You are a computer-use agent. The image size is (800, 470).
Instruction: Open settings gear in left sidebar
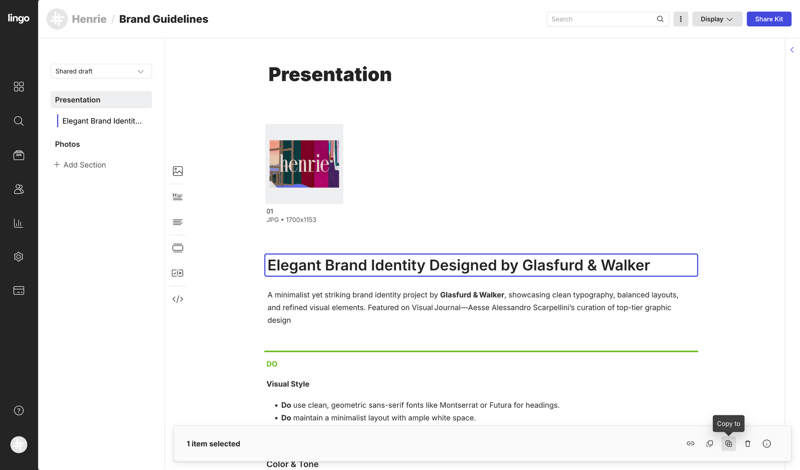[x=19, y=257]
